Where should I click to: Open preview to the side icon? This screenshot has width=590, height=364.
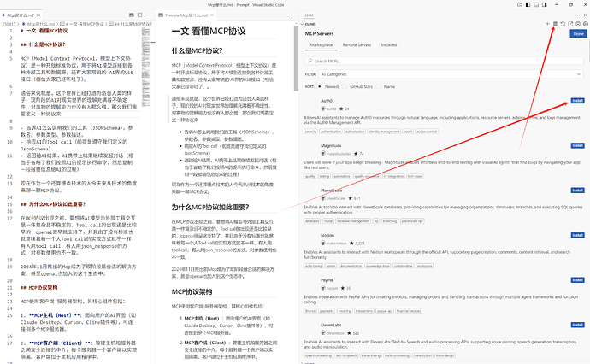[132, 15]
